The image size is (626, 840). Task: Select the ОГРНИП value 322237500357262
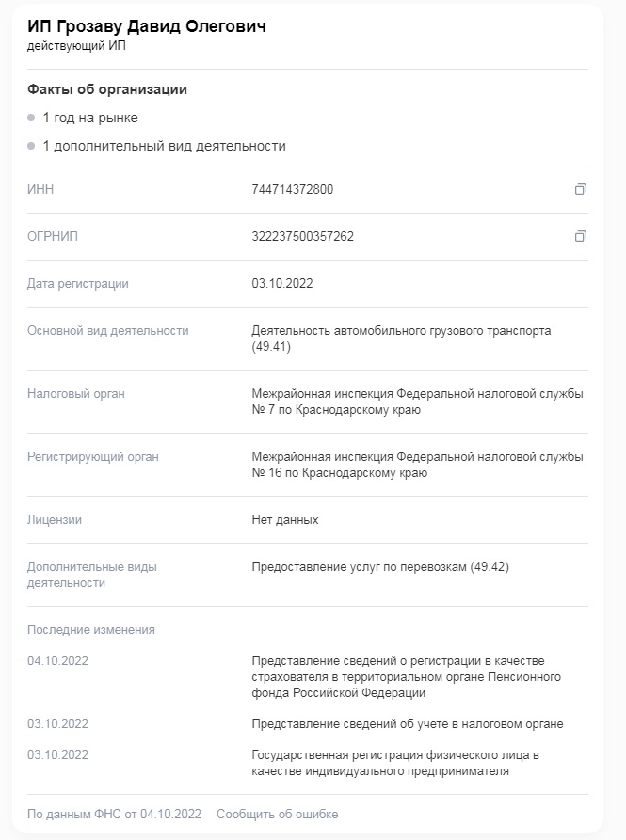[303, 236]
